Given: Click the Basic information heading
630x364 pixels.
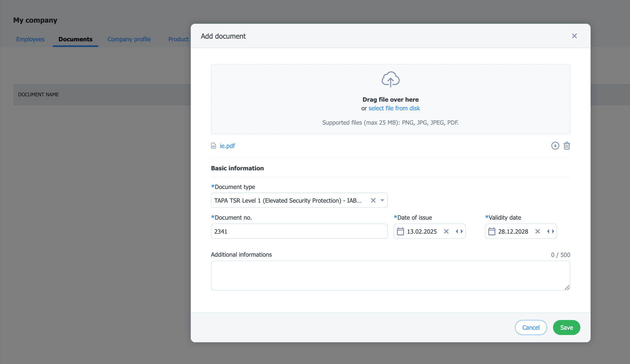Looking at the screenshot, I should [x=237, y=168].
